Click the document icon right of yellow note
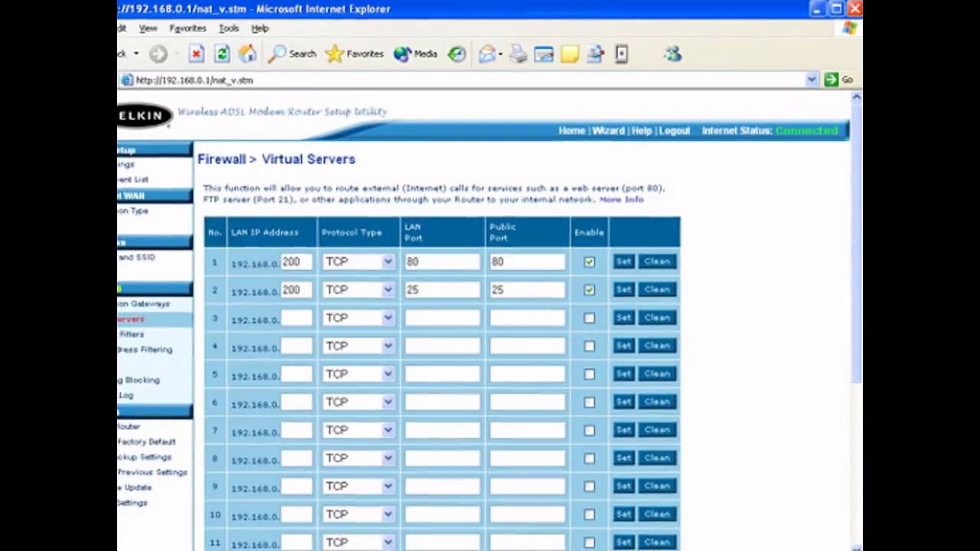This screenshot has width=980, height=551. pos(596,54)
